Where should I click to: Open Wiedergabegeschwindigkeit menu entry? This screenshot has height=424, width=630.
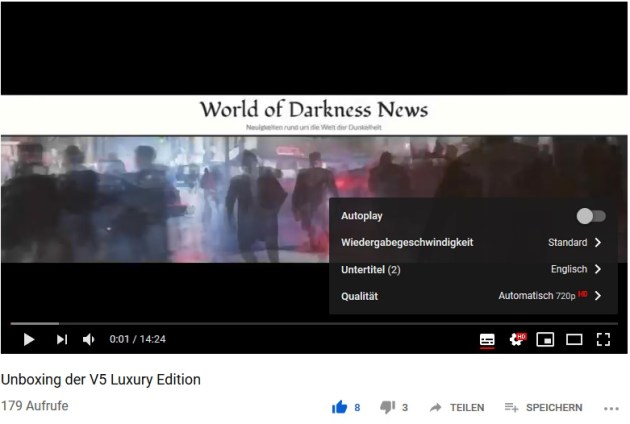coord(473,242)
